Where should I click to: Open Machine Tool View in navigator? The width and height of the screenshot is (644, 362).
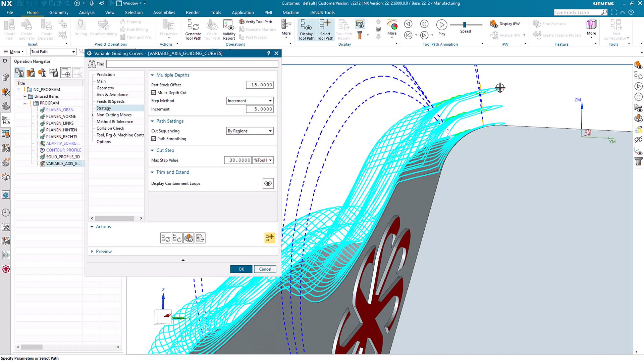31,73
